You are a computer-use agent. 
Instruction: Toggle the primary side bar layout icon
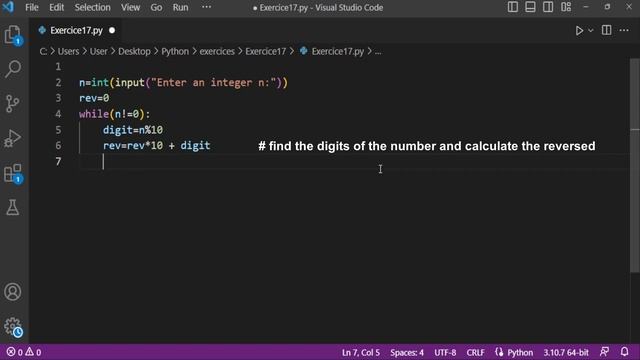513,7
